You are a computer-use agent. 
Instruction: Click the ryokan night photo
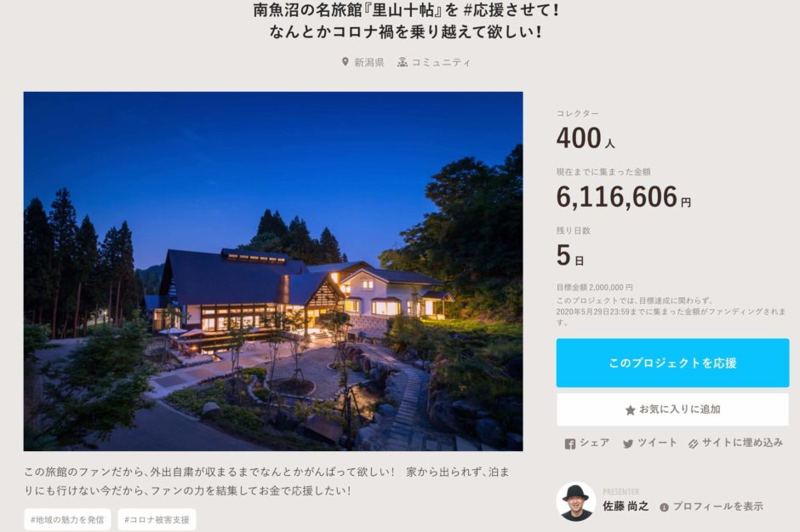click(x=273, y=272)
